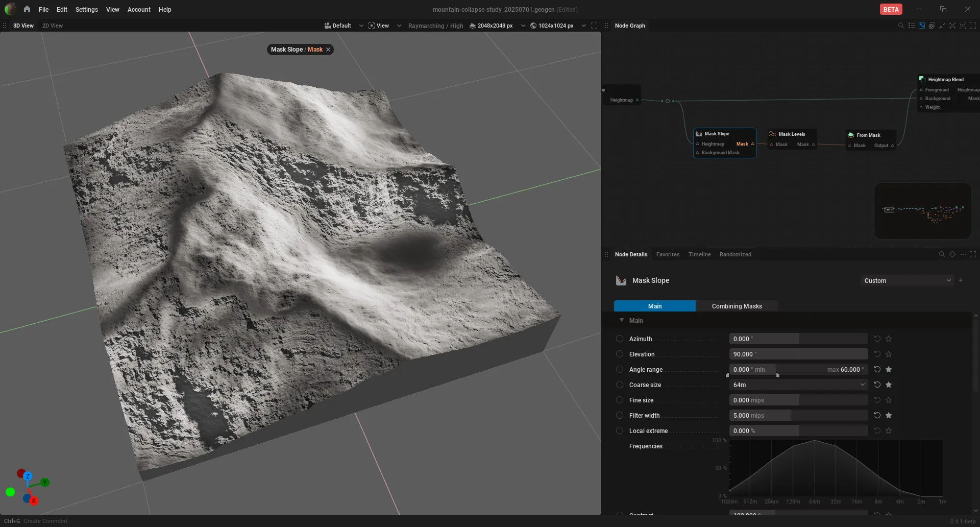
Task: Switch to the Combining Masks tab
Action: [737, 306]
